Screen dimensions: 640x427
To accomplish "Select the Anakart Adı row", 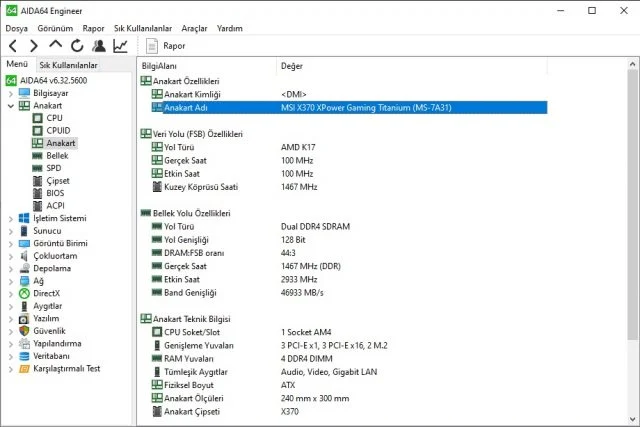I will pyautogui.click(x=349, y=108).
